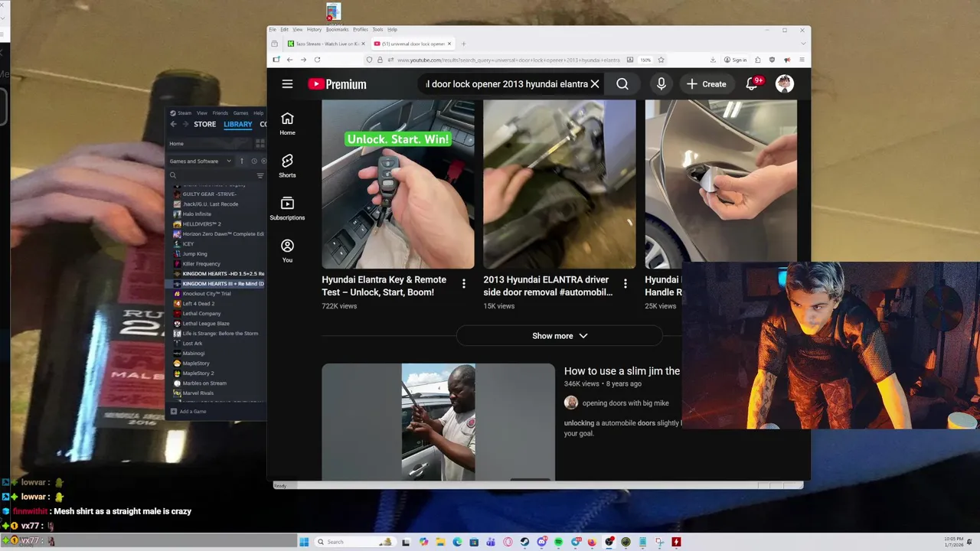Image resolution: width=980 pixels, height=551 pixels.
Task: Open Steam Games menu
Action: (x=240, y=113)
